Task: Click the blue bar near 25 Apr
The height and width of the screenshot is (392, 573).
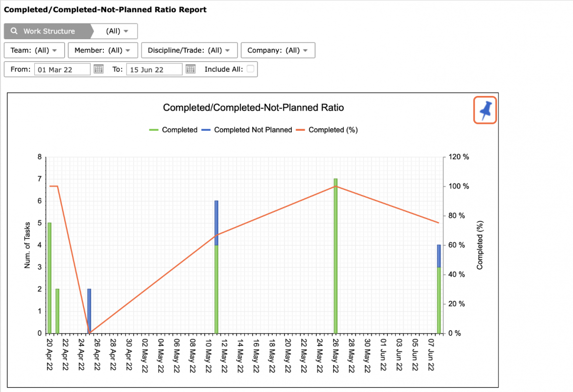Action: coord(89,311)
